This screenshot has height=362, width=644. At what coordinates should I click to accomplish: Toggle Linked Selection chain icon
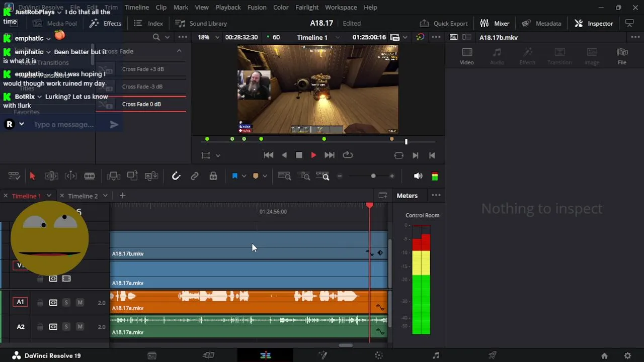coord(195,176)
